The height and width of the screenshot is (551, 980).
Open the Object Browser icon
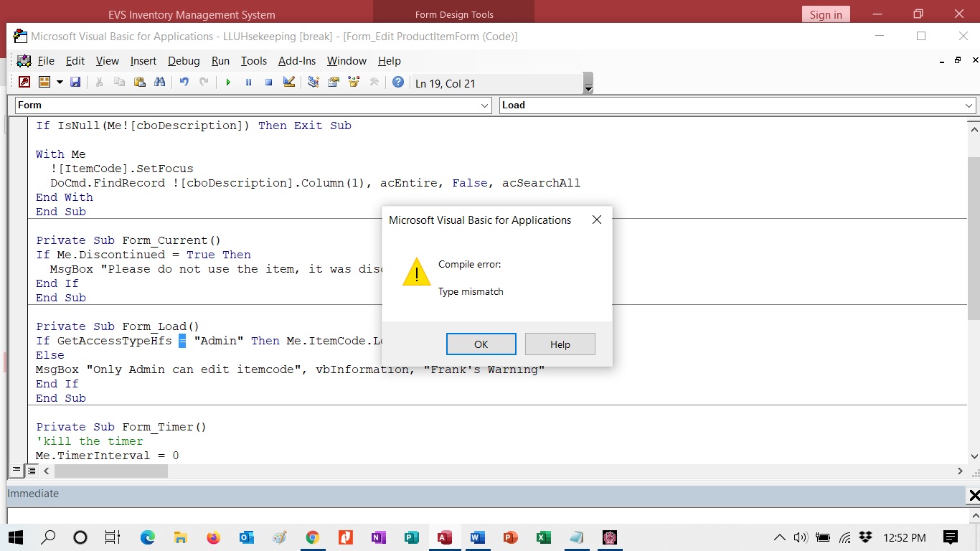coord(353,83)
